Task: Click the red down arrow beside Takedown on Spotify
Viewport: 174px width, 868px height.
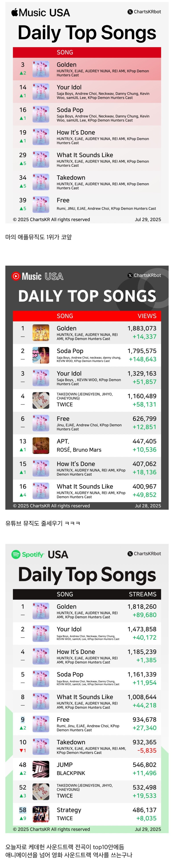Action: (x=21, y=750)
